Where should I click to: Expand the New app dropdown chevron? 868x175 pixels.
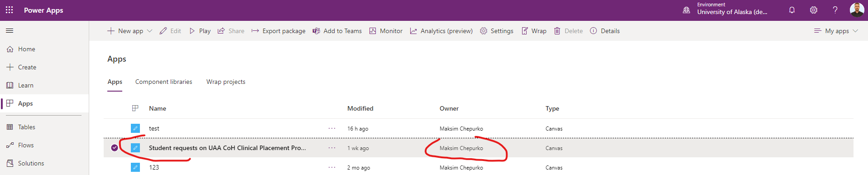[x=150, y=31]
